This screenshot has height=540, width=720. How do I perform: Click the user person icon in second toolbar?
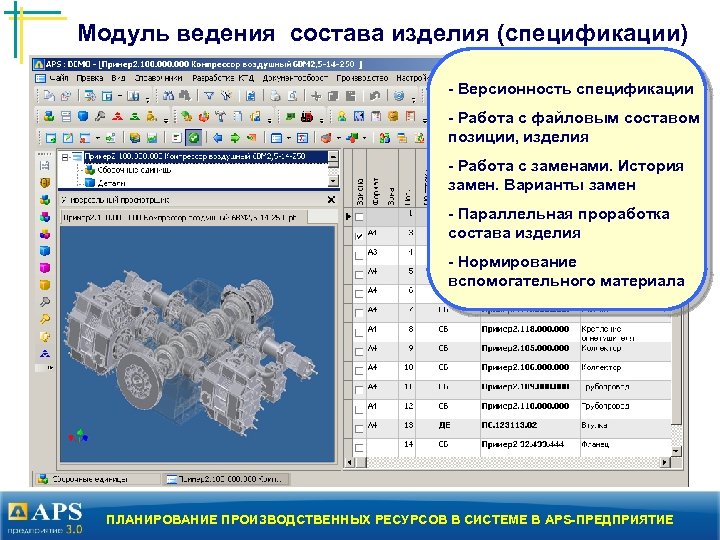point(342,116)
